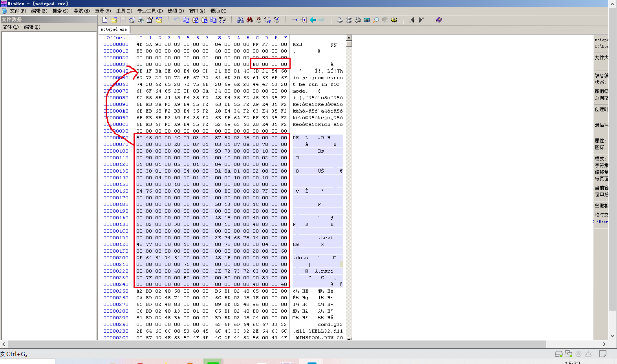
Task: Open the 导航(N) menu
Action: point(81,11)
